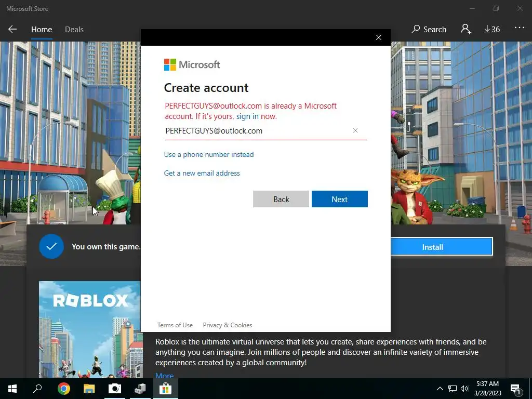Image resolution: width=532 pixels, height=399 pixels.
Task: Switch to the Deals tab
Action: (74, 30)
